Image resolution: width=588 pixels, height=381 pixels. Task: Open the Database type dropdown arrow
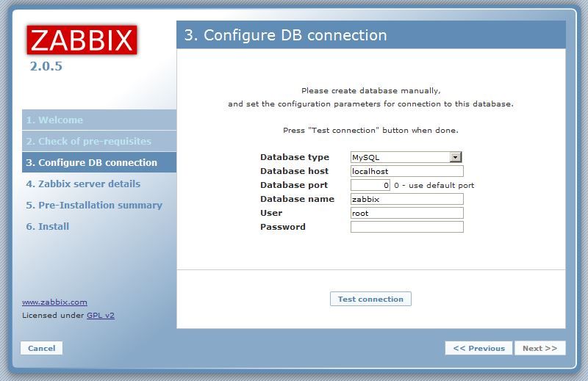click(455, 157)
